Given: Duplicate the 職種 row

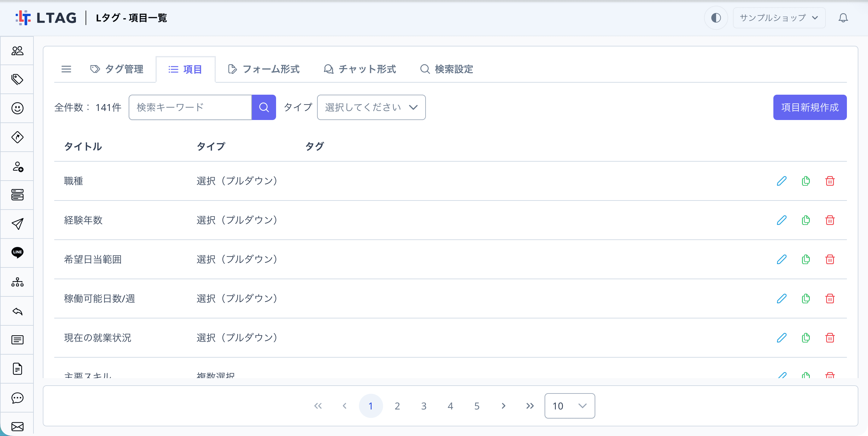Looking at the screenshot, I should click(805, 181).
